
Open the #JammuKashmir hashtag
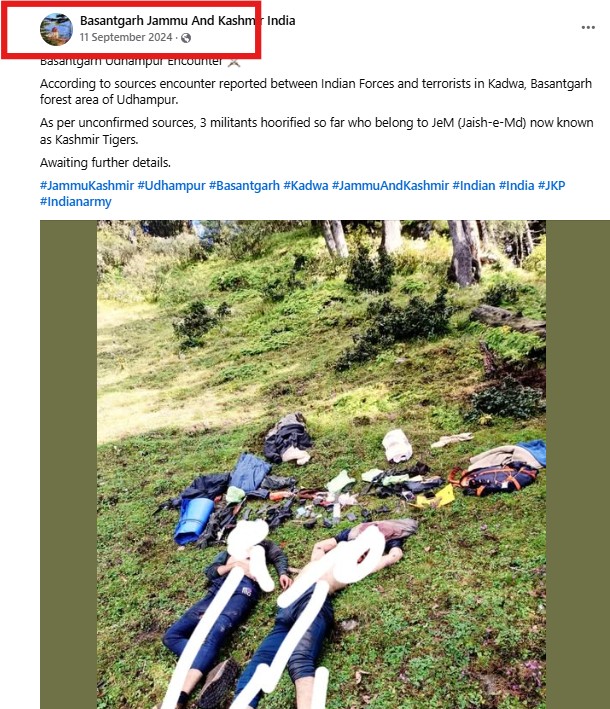tap(87, 185)
